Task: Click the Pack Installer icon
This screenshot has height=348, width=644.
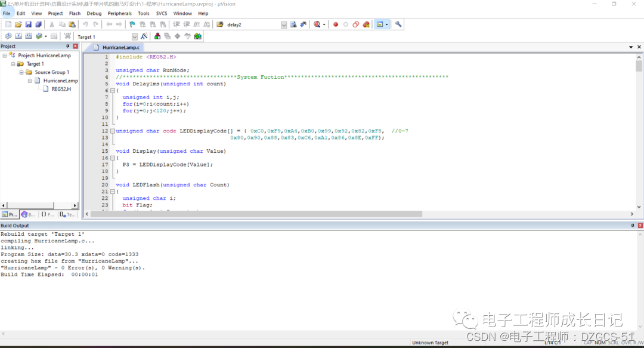Action: pos(198,36)
